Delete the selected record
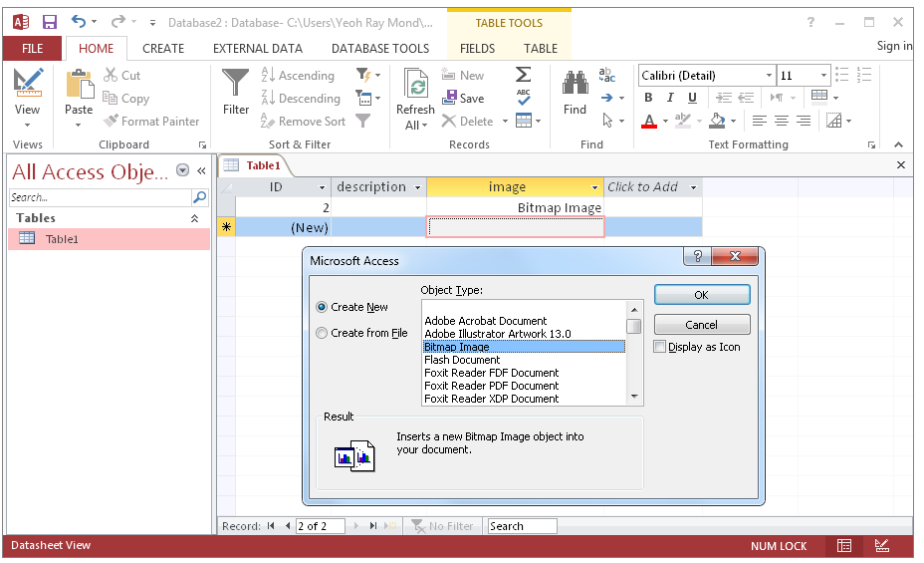 point(468,121)
